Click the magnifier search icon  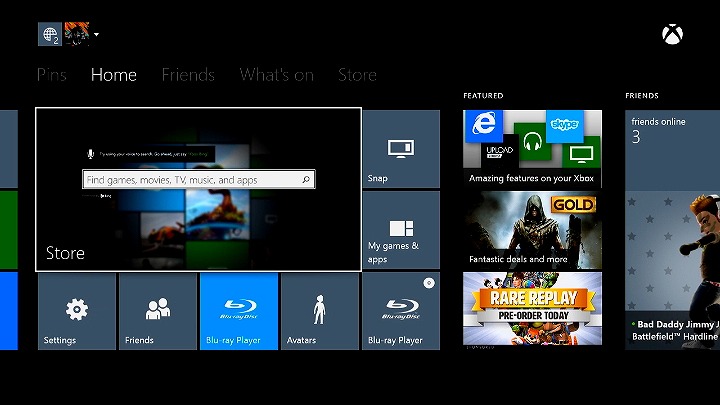(306, 180)
